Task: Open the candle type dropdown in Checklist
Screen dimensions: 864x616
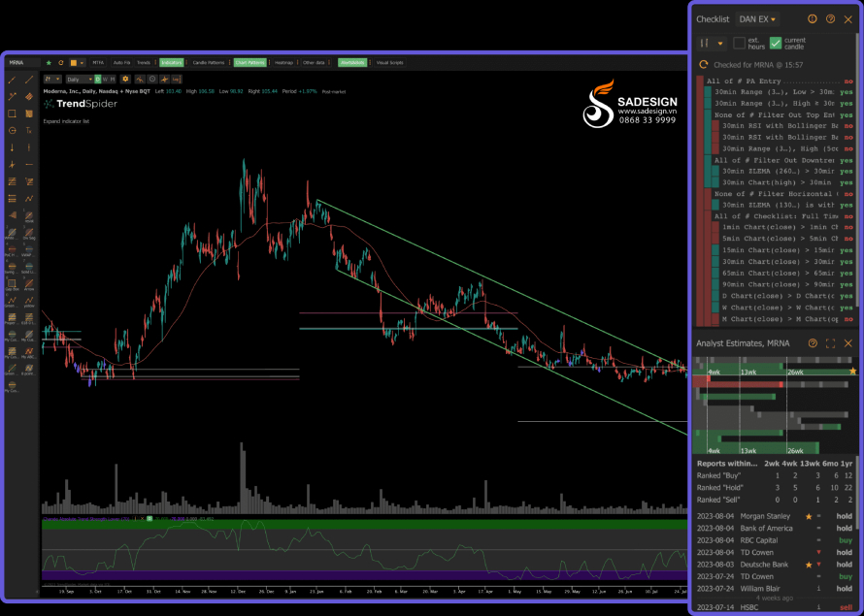Action: click(712, 43)
